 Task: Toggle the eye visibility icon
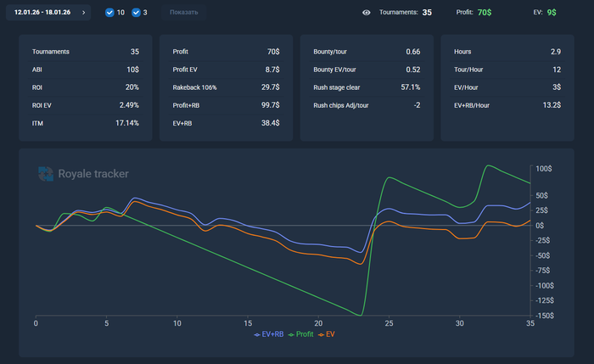click(366, 13)
